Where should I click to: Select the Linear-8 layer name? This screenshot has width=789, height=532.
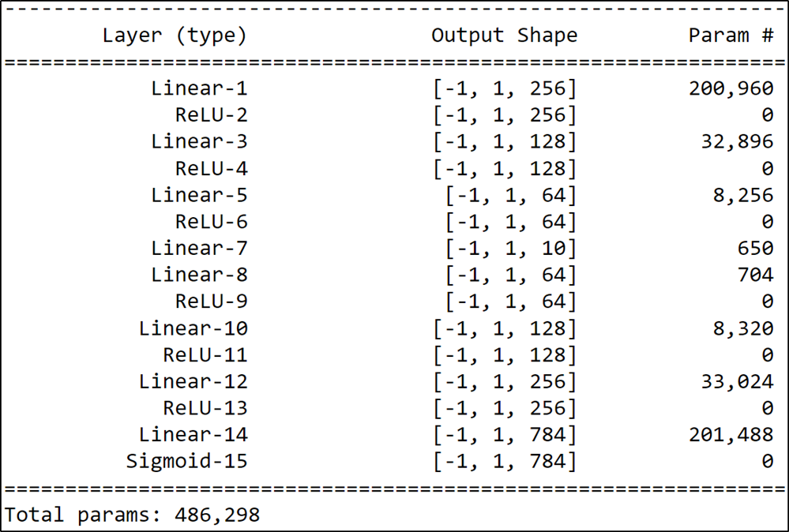coord(199,275)
